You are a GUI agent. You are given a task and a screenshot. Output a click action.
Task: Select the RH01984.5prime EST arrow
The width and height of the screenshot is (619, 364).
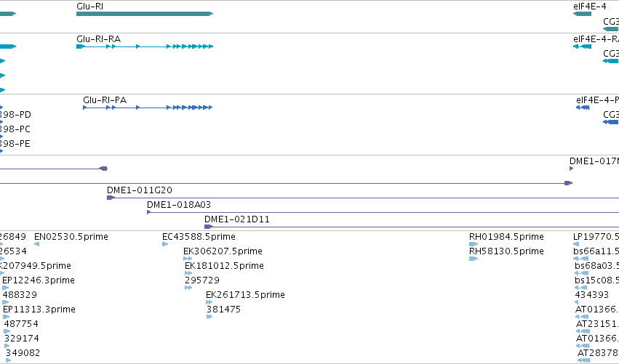click(x=474, y=244)
